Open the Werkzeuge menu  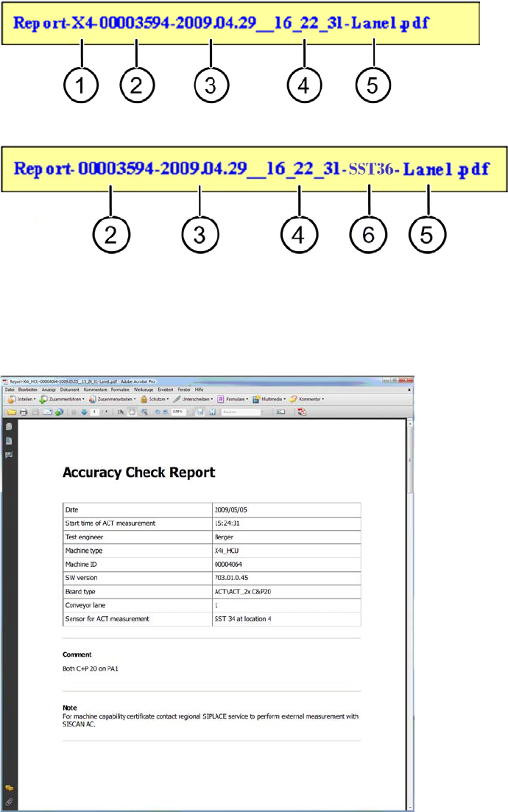(x=144, y=389)
